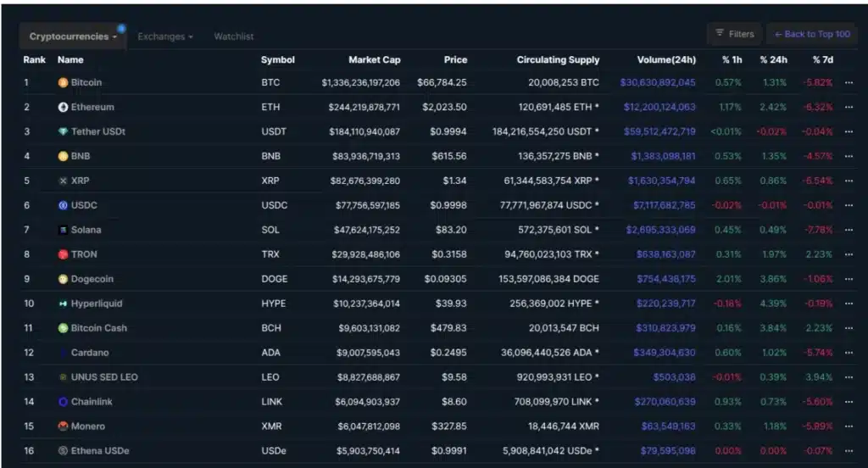868x468 pixels.
Task: Click the Monero logo icon
Action: (x=63, y=426)
